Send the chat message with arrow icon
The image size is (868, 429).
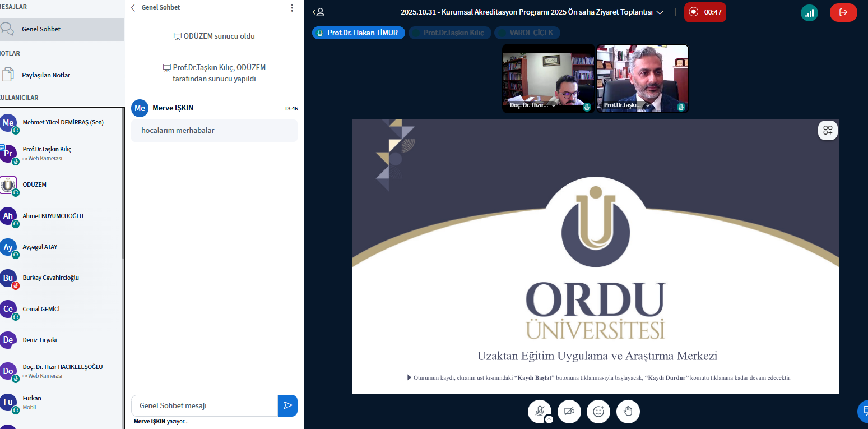pyautogui.click(x=287, y=405)
